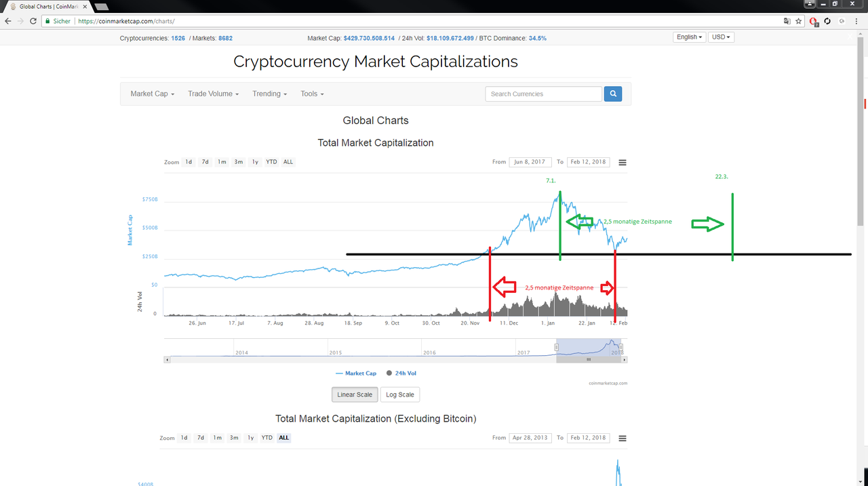The width and height of the screenshot is (868, 486).
Task: Click the Cryptocurrency Market Capitalizations heading
Action: [x=376, y=62]
